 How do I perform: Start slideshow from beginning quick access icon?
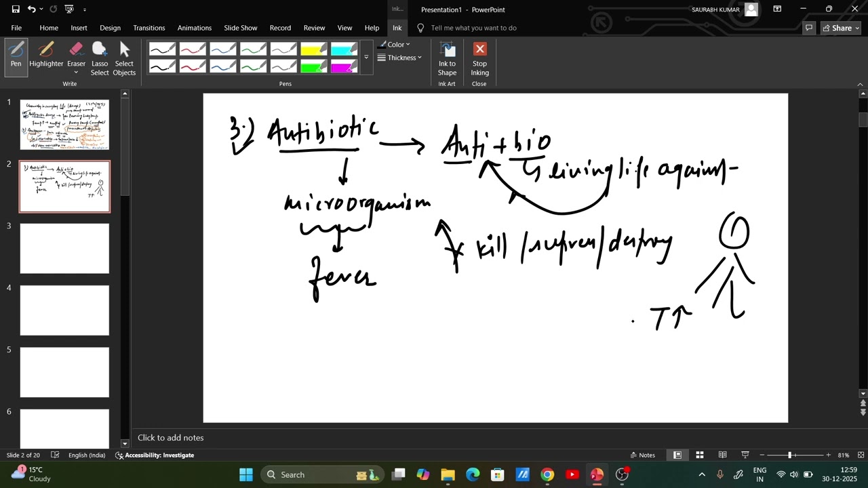[x=69, y=9]
